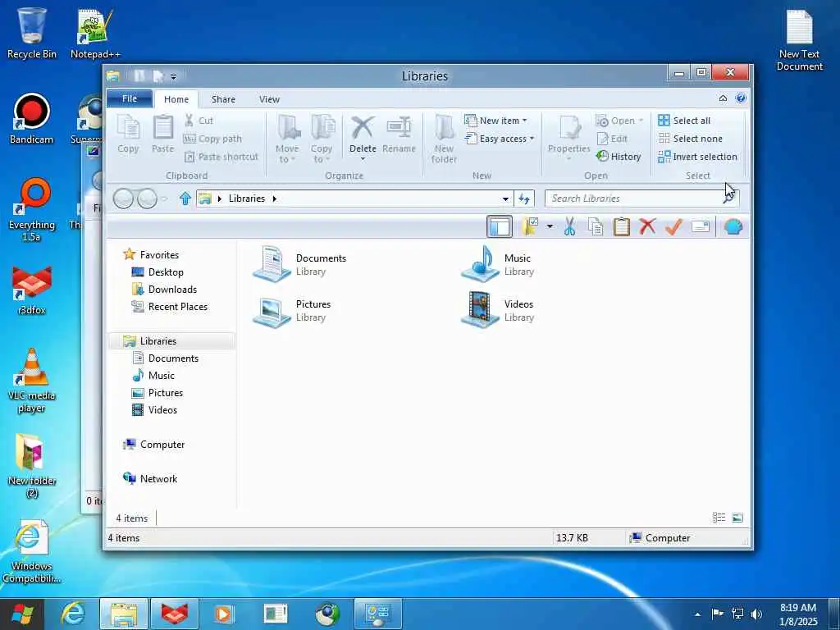Click the blue Up arrow navigation icon

point(185,199)
